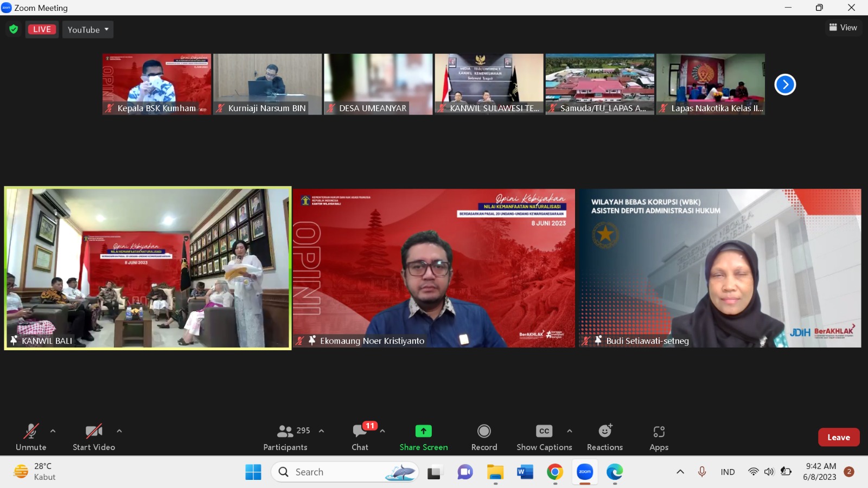Start recording with the Record button

484,437
